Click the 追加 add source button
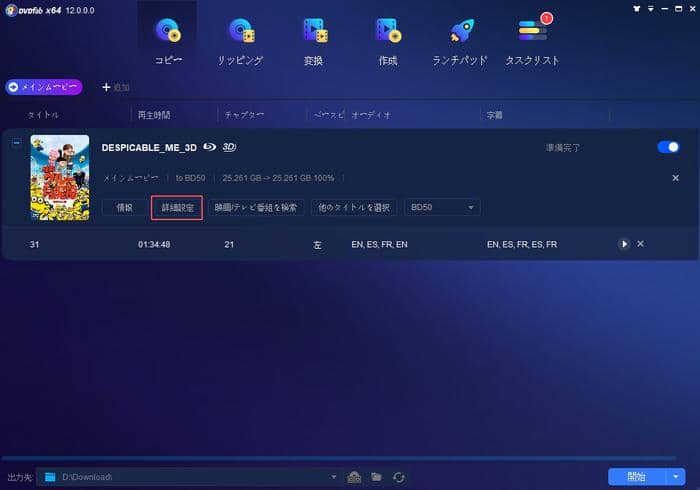Viewport: 700px width, 490px height. [116, 88]
